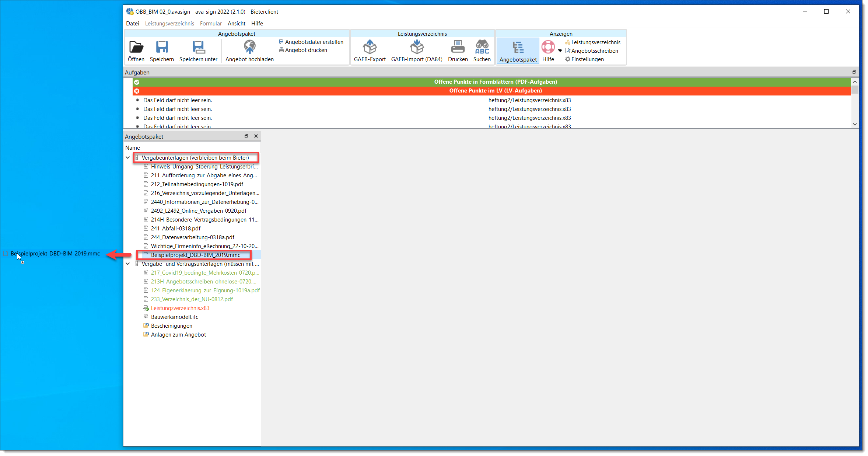Show the Angebotsschreiben view
Image resolution: width=868 pixels, height=456 pixels.
[592, 51]
